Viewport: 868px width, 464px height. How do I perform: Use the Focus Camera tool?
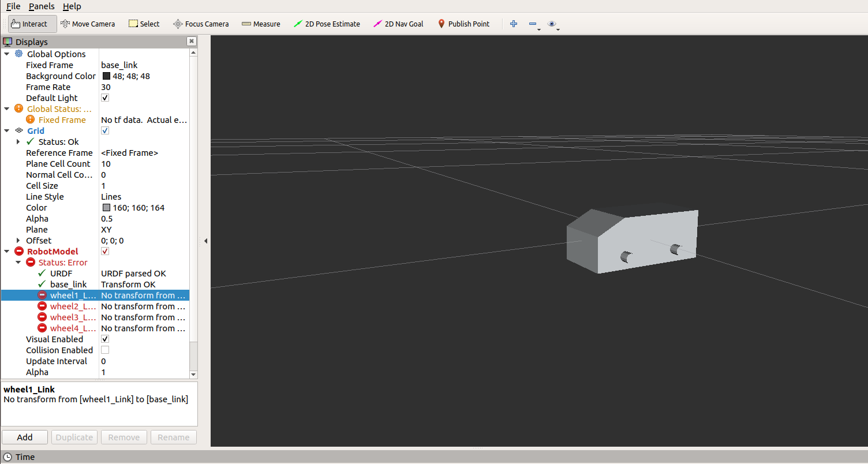click(x=201, y=24)
